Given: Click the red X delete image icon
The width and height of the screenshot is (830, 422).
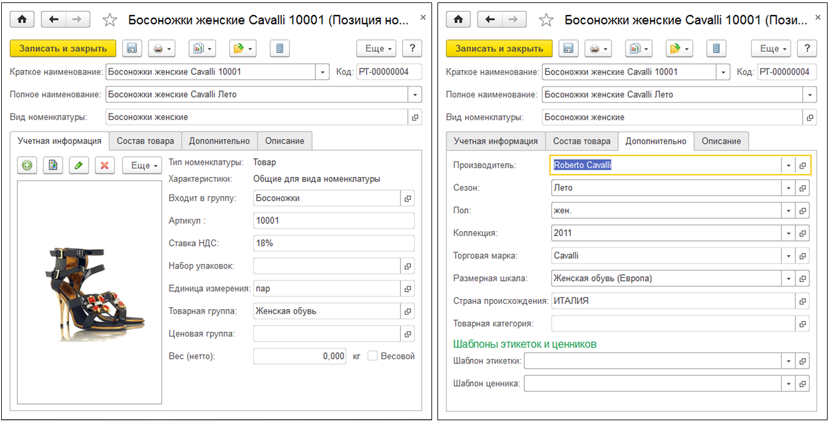Looking at the screenshot, I should point(104,165).
